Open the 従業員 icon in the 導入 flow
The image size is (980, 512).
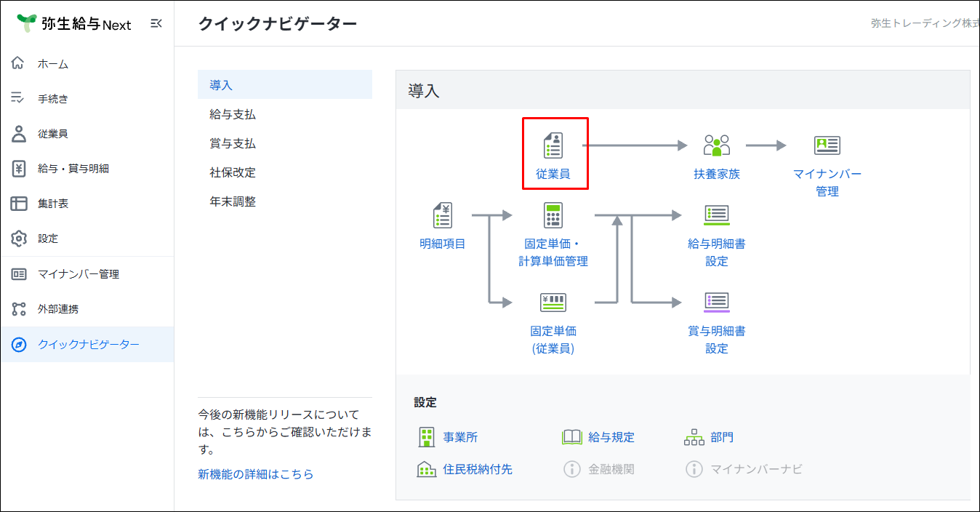(553, 146)
